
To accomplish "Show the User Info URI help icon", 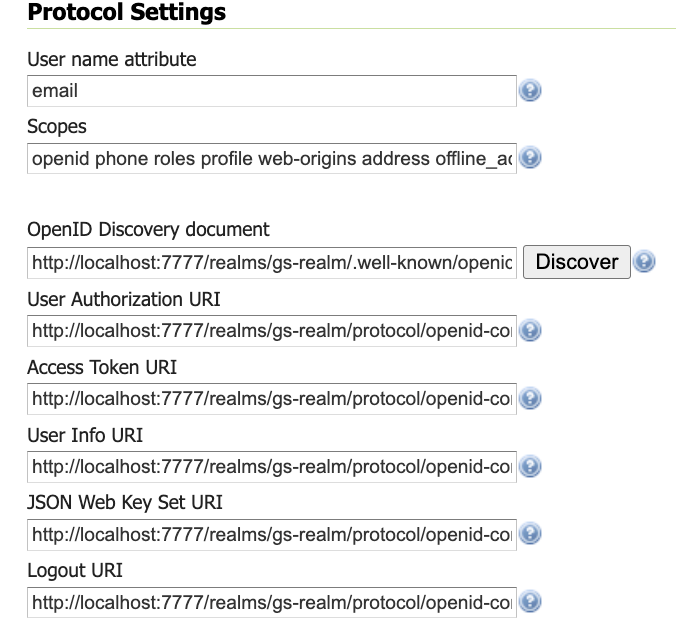I will tap(530, 466).
